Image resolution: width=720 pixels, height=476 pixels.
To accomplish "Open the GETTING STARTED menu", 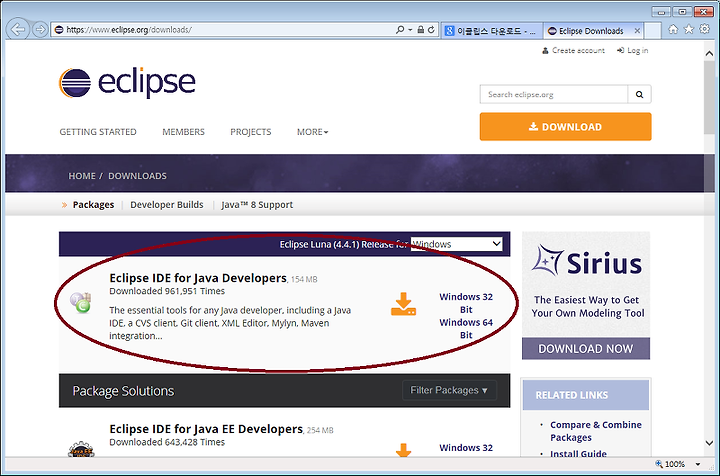I will point(98,132).
